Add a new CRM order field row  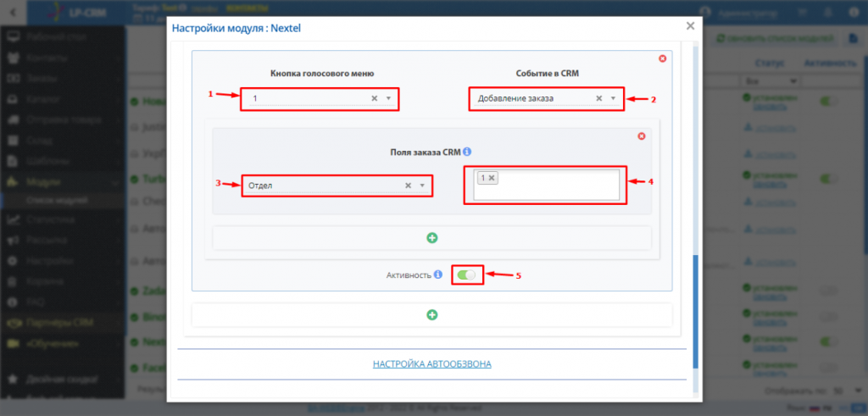click(431, 238)
